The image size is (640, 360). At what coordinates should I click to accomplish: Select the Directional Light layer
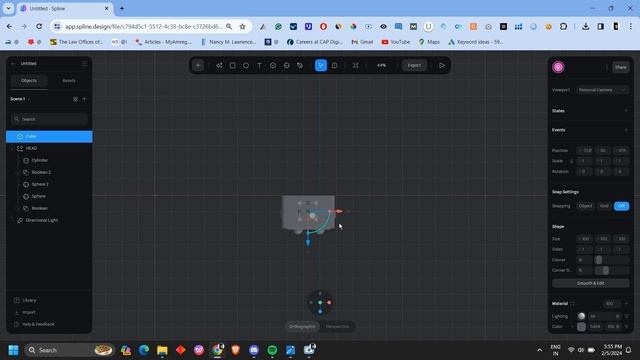pyautogui.click(x=49, y=220)
